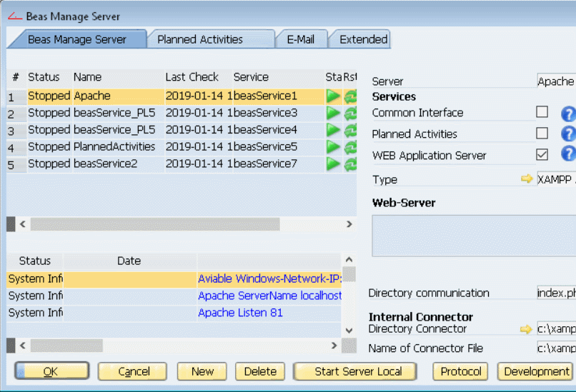Viewport: 576px width, 392px height.
Task: Click yellow arrow beside Directory Connector
Action: (x=527, y=329)
